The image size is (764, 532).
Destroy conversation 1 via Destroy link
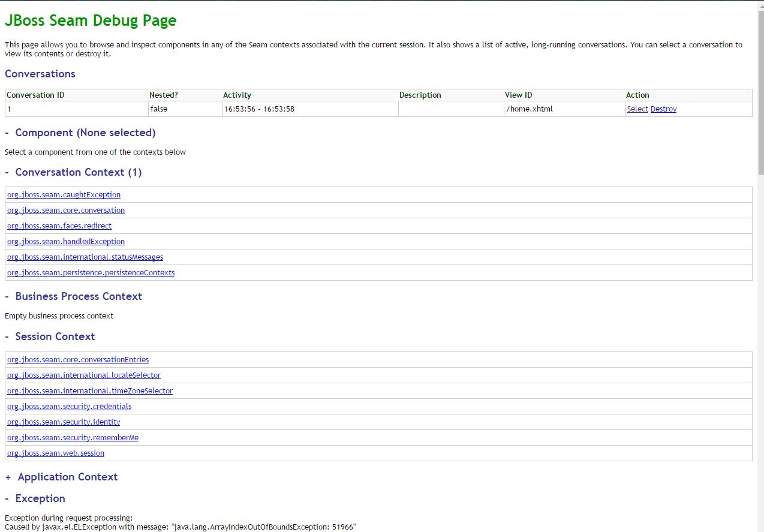point(663,109)
